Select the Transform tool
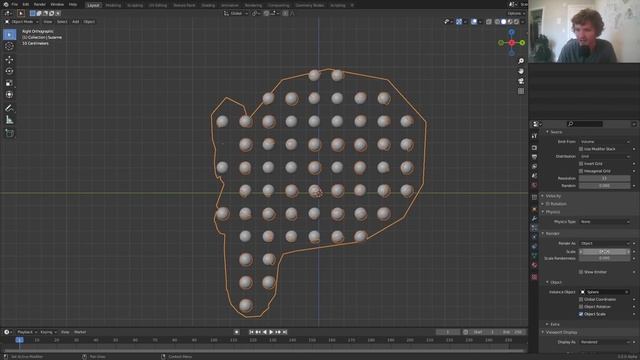The height and width of the screenshot is (360, 640). pyautogui.click(x=9, y=95)
